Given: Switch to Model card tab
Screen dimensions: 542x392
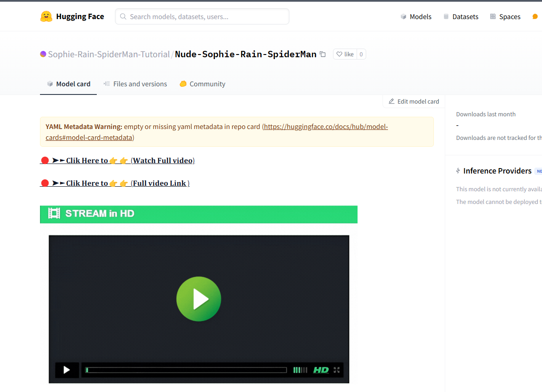Looking at the screenshot, I should tap(69, 84).
